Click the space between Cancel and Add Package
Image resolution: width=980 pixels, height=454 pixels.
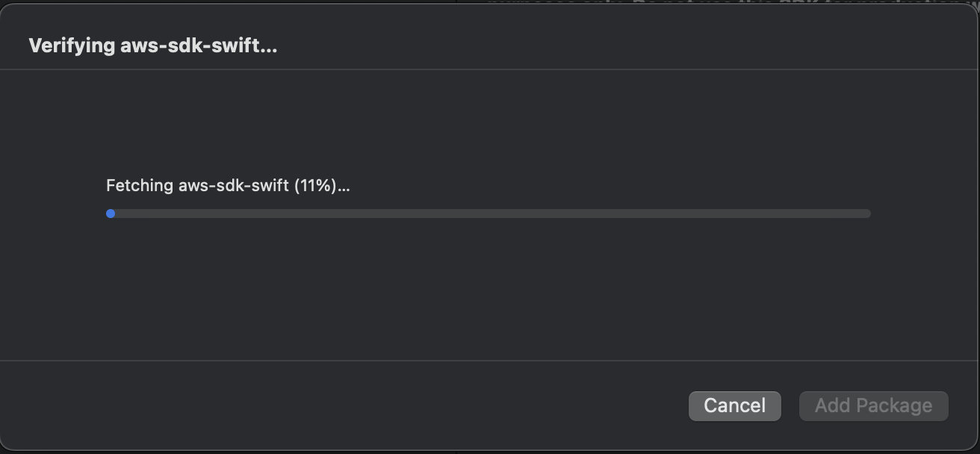click(x=790, y=405)
